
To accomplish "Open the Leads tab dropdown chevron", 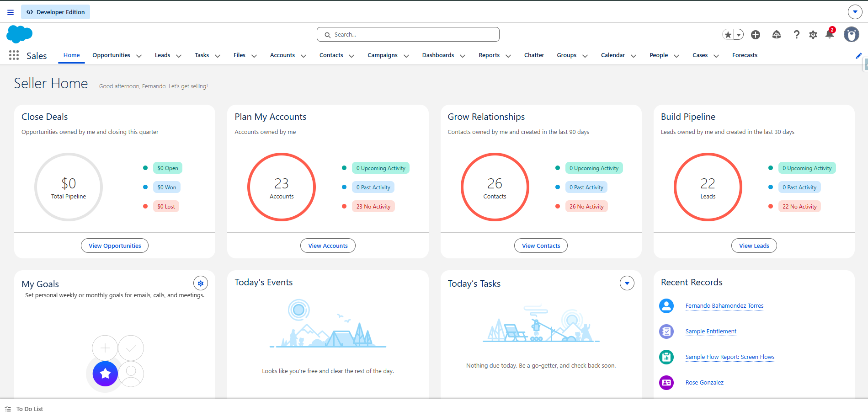I will (179, 56).
